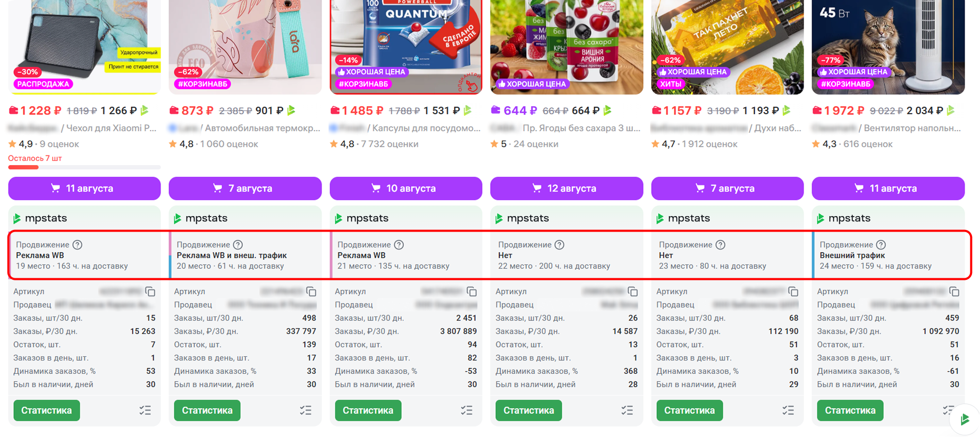Image resolution: width=980 pixels, height=437 pixels.
Task: Click checklist icon in Finish capsules card
Action: click(467, 410)
